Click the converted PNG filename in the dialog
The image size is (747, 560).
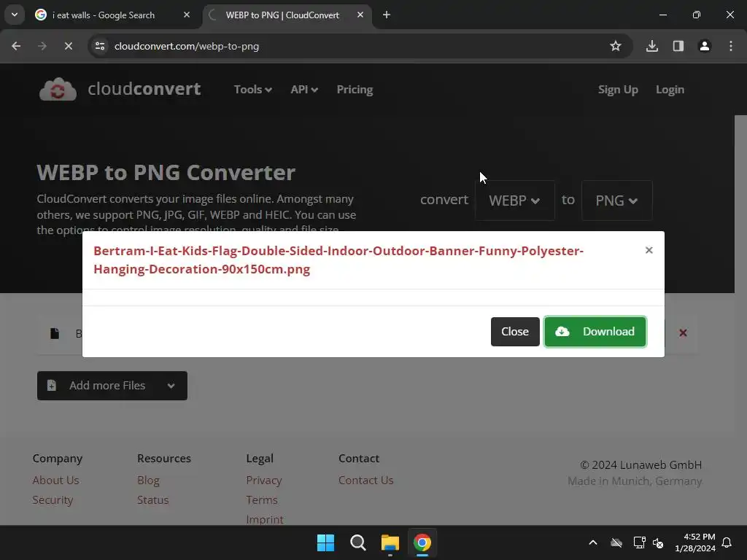point(338,260)
